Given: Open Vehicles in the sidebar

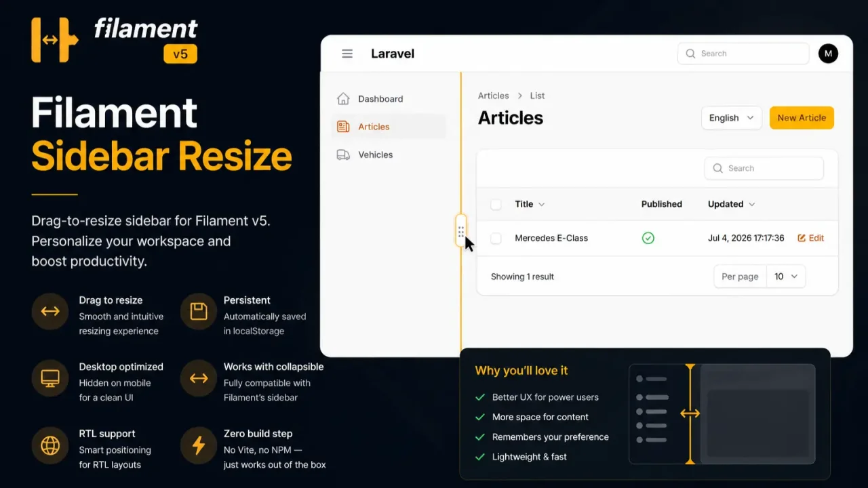Looking at the screenshot, I should click(x=389, y=155).
